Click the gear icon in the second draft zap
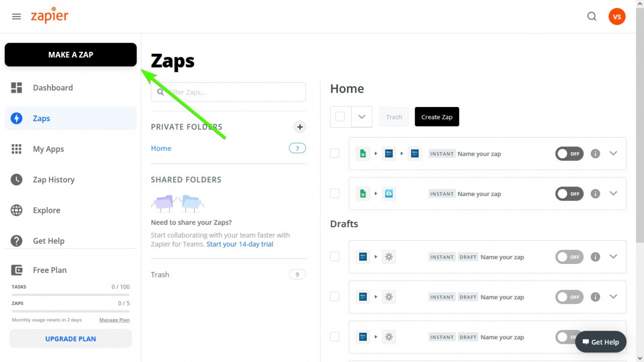 388,297
